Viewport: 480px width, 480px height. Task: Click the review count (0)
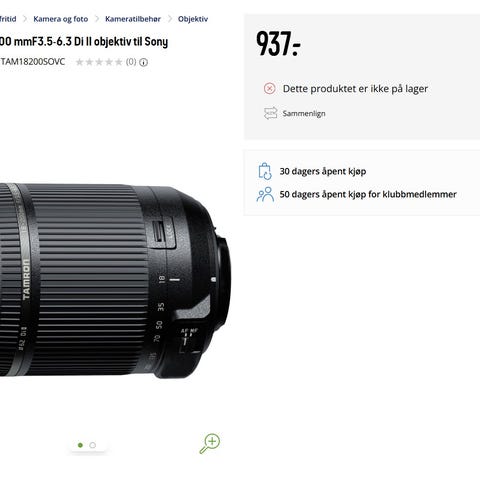pos(131,62)
